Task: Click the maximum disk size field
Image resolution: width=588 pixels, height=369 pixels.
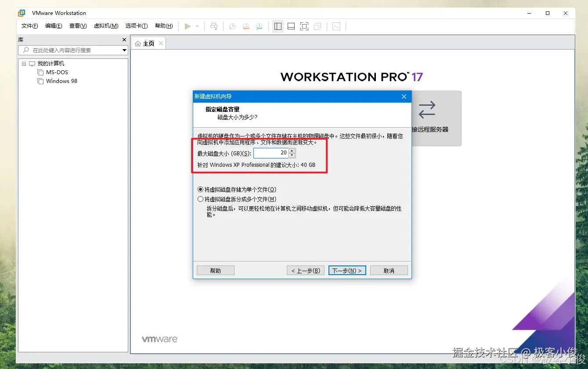Action: (x=271, y=153)
